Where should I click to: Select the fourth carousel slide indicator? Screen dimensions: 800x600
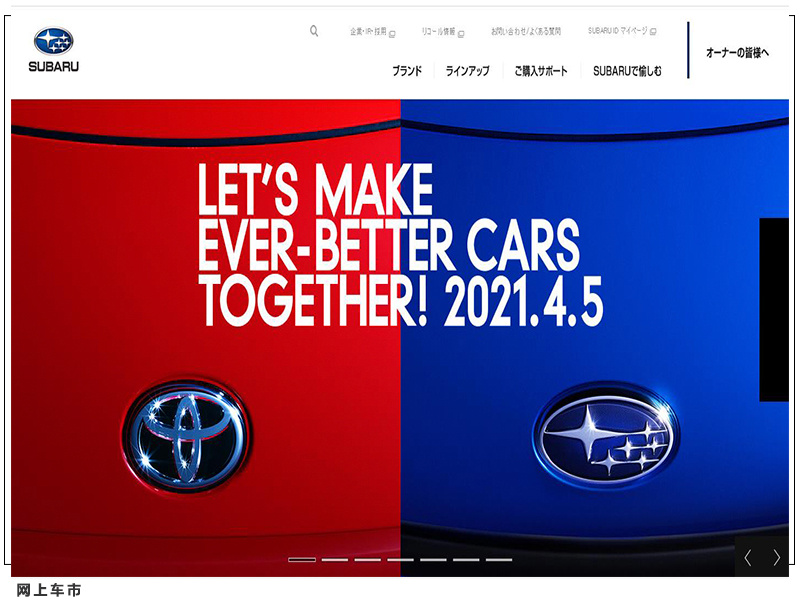tap(401, 560)
